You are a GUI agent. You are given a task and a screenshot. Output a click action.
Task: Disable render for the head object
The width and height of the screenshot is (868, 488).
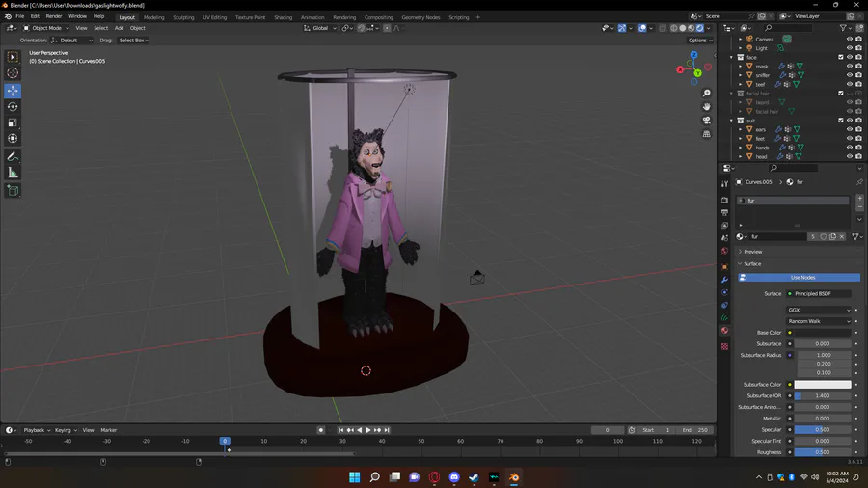tap(858, 156)
